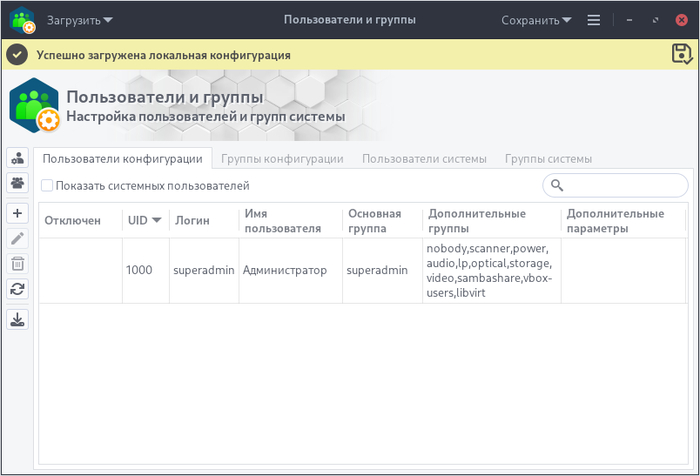Click the refresh arrows icon
700x476 pixels.
click(18, 289)
